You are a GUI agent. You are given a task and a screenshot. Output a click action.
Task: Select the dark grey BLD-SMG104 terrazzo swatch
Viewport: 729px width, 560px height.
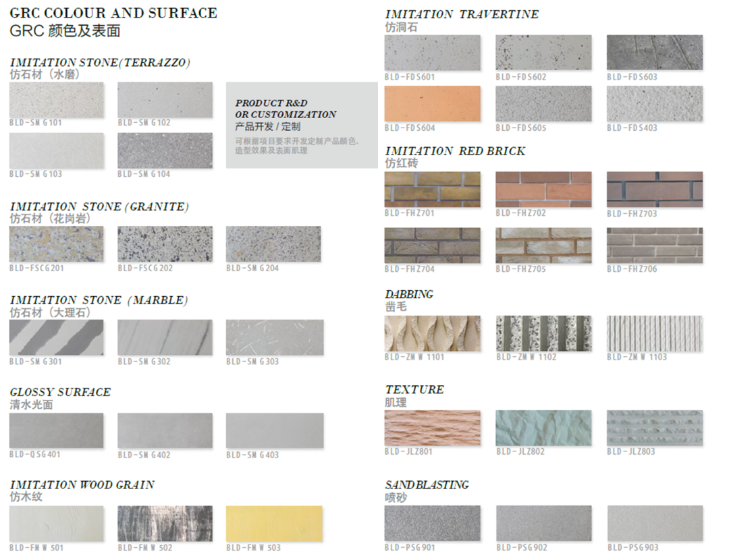click(x=165, y=150)
